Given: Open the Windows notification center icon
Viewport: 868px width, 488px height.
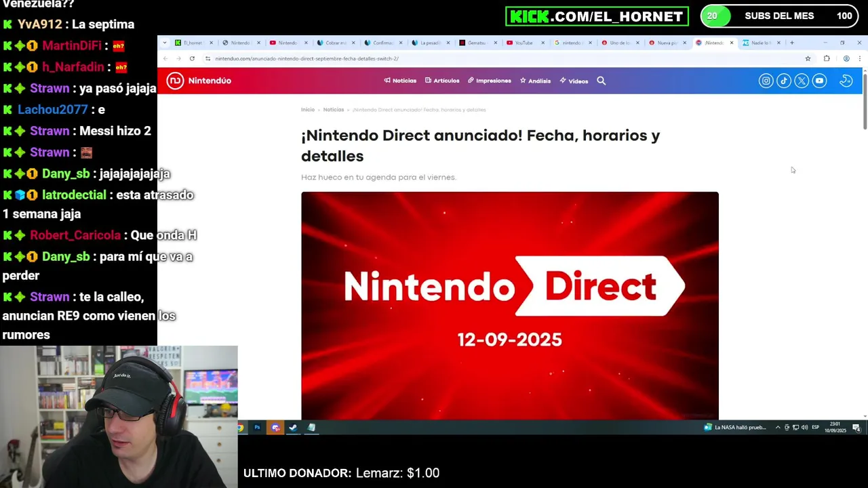Looking at the screenshot, I should coord(856,428).
